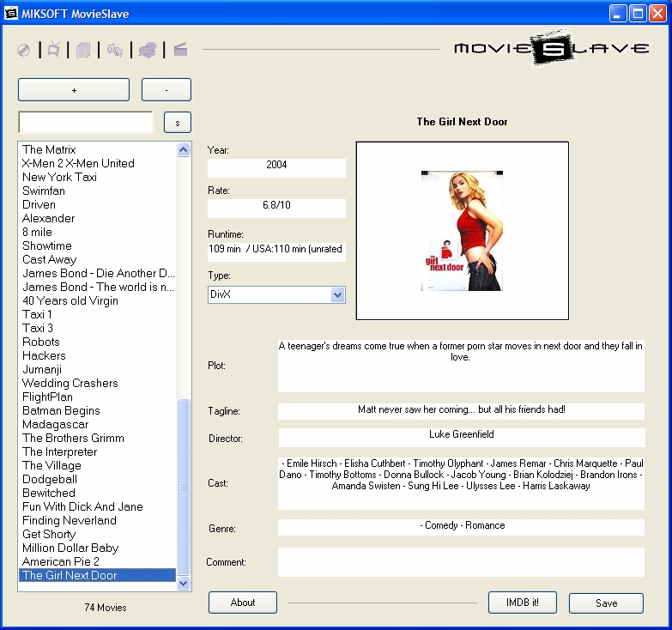The height and width of the screenshot is (630, 672).
Task: Select Driven in the movie list
Action: tap(98, 204)
